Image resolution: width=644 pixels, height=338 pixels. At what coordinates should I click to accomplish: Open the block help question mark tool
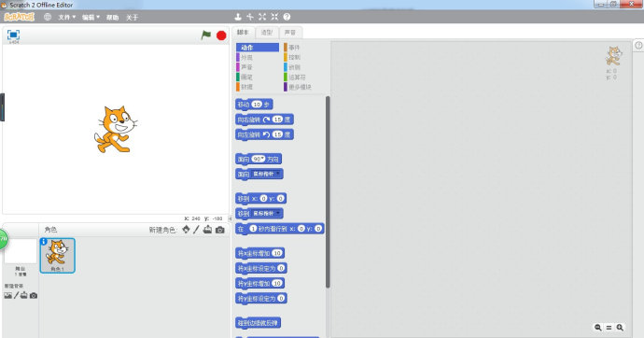point(287,17)
